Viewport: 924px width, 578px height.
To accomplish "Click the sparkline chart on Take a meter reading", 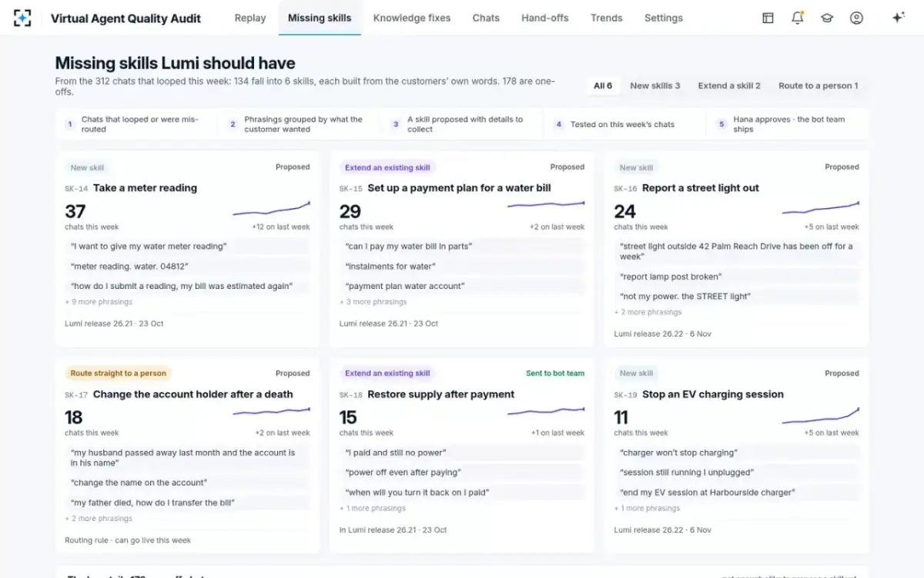I will click(271, 208).
